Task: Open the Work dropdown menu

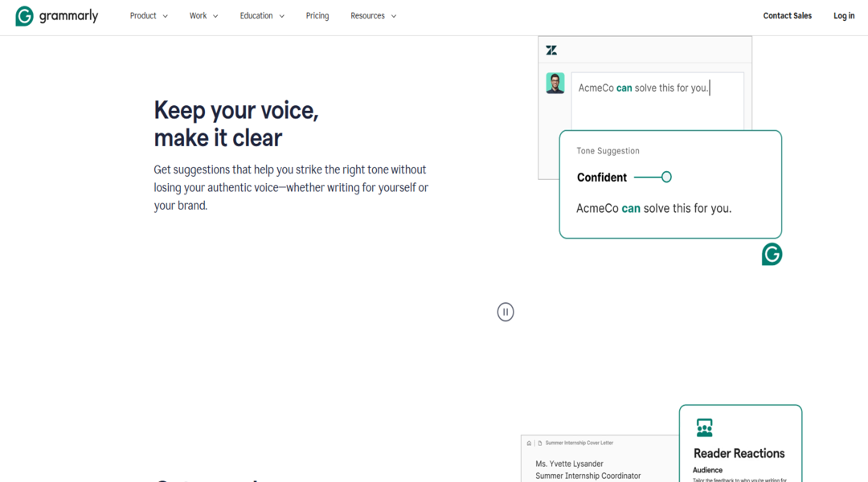Action: click(203, 16)
